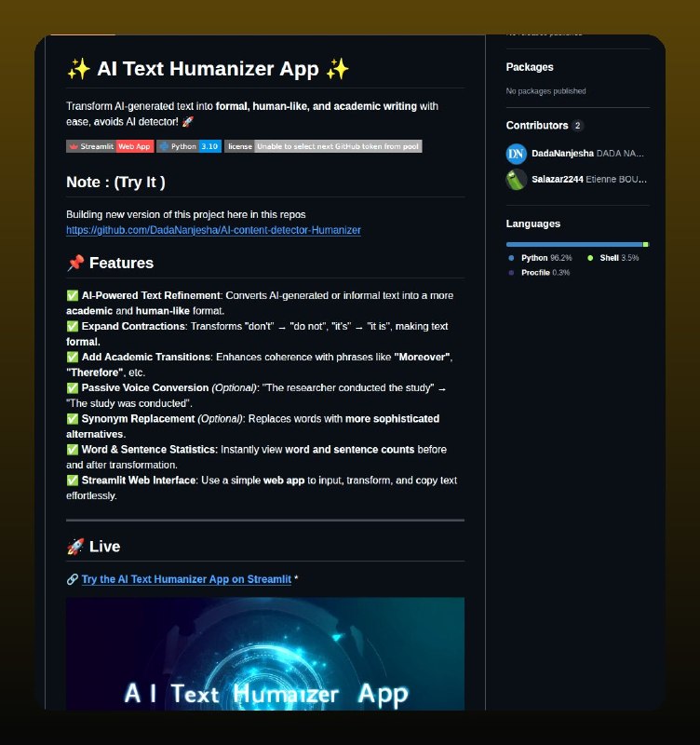Screen dimensions: 700x745
Task: Click checkmark beside Streamlit Web Interface
Action: point(73,481)
